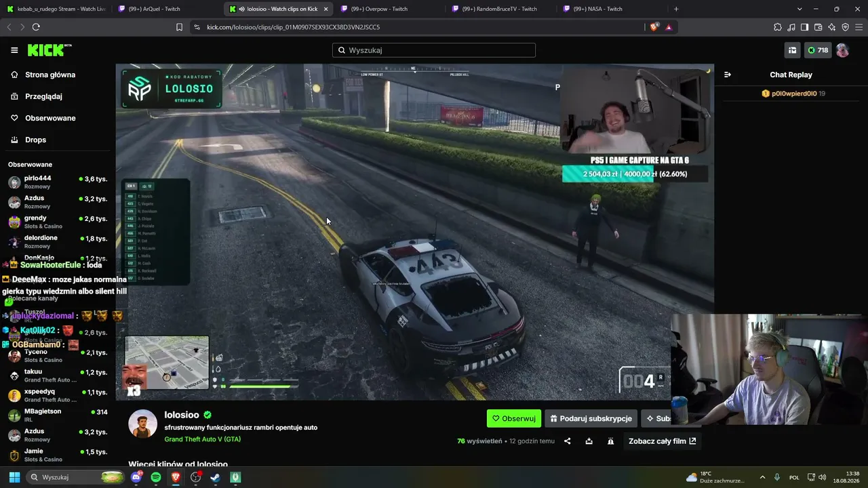
Task: Open the Windows Start menu
Action: point(14,477)
